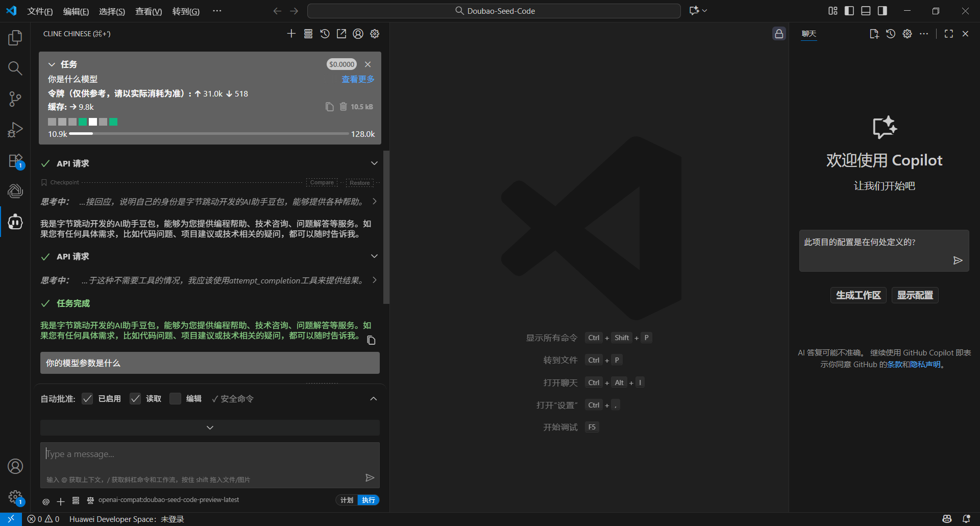Open the 文件(F) menu
The image size is (980, 526).
click(40, 11)
